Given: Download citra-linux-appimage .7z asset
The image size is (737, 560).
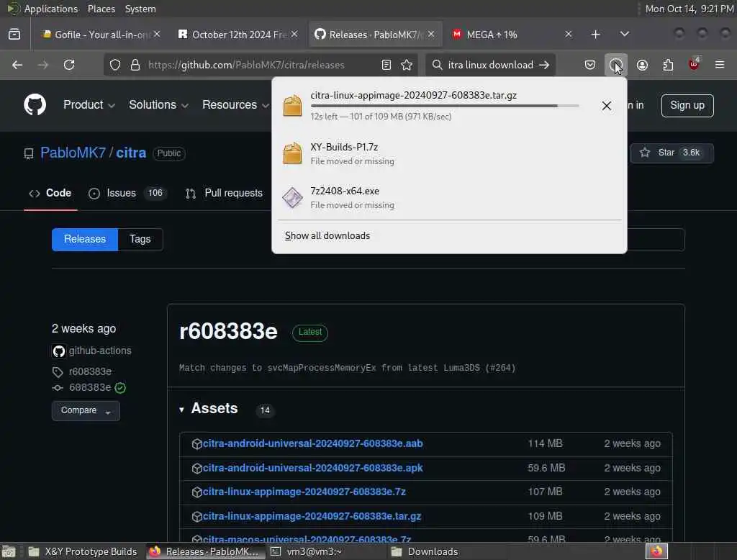Looking at the screenshot, I should (304, 492).
